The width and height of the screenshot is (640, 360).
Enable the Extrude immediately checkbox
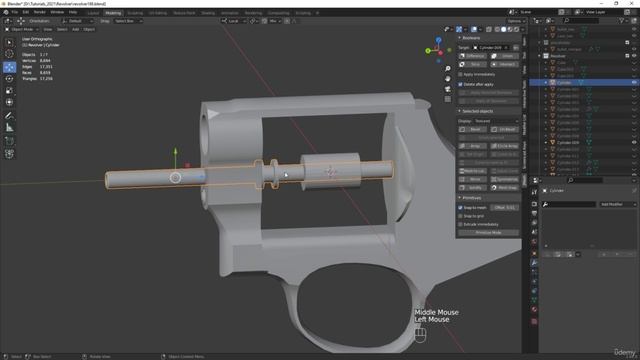(x=460, y=224)
